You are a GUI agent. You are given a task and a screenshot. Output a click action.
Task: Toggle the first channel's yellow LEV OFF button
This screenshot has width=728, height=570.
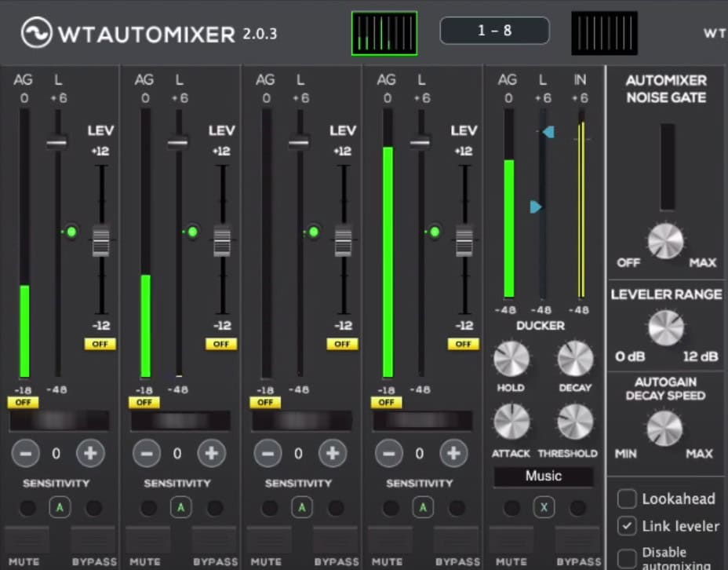tap(100, 344)
